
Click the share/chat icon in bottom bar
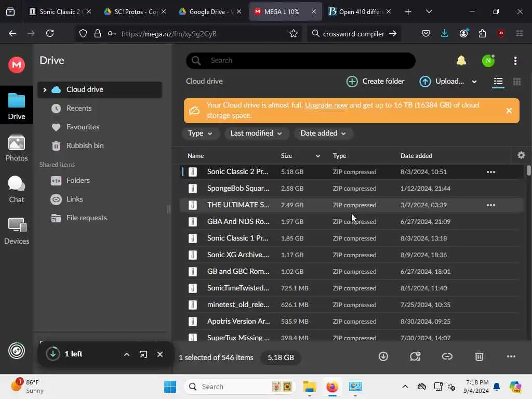click(x=415, y=356)
